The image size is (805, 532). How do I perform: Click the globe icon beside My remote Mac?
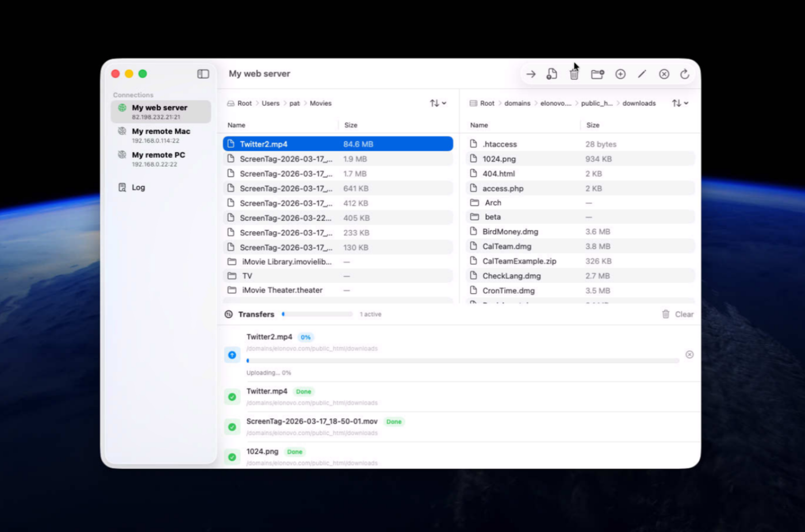122,132
